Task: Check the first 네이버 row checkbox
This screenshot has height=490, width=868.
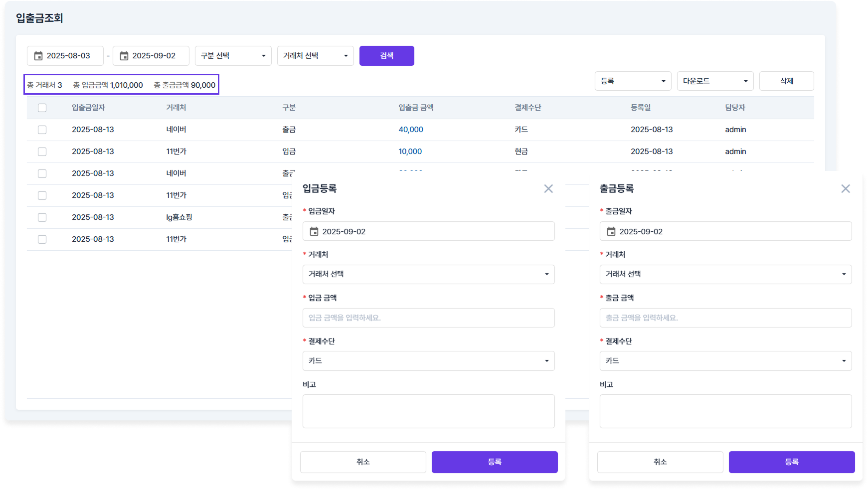Action: (42, 130)
